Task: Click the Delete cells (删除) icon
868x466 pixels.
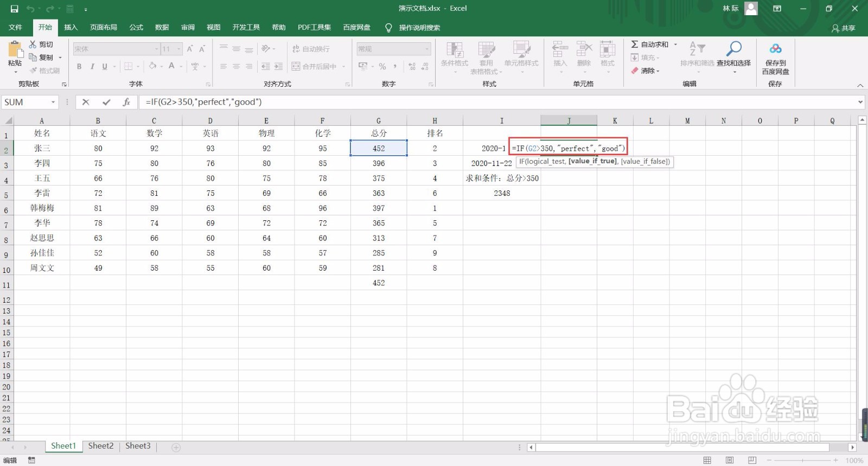Action: coord(584,50)
